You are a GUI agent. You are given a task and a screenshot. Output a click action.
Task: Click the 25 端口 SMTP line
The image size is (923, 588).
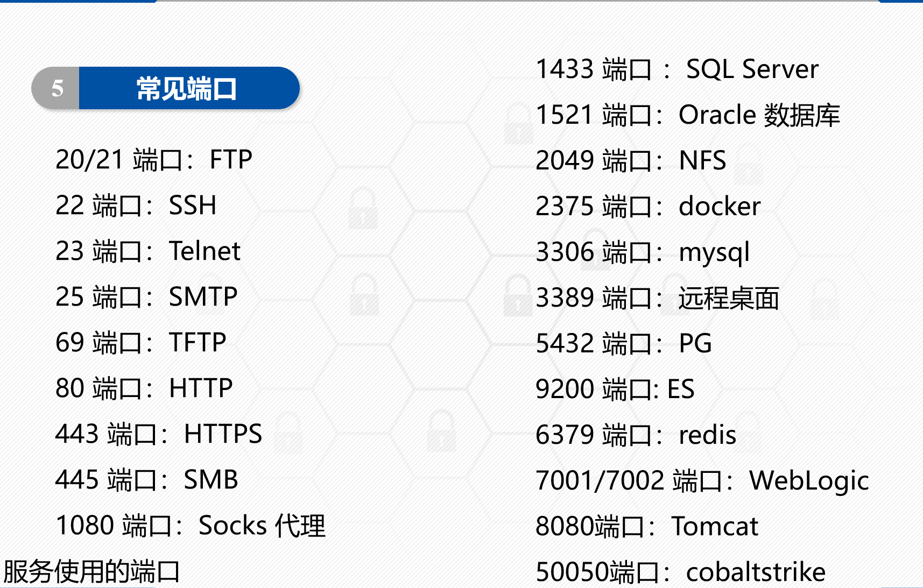[146, 297]
